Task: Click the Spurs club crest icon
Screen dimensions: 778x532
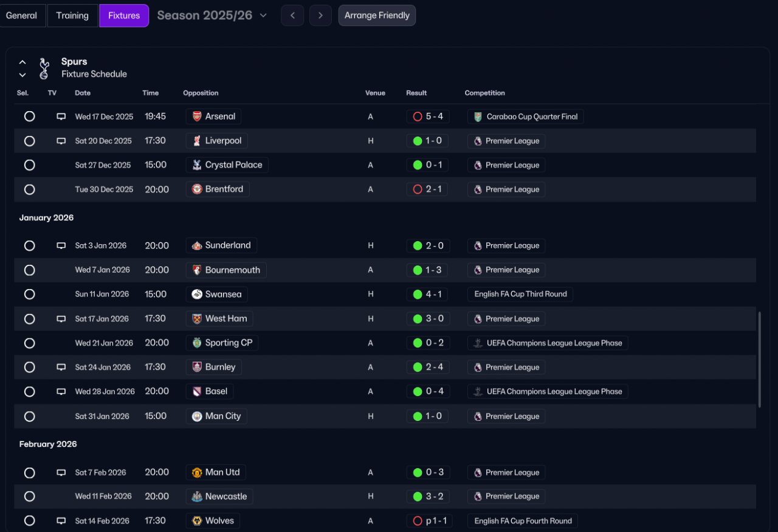Action: [44, 68]
